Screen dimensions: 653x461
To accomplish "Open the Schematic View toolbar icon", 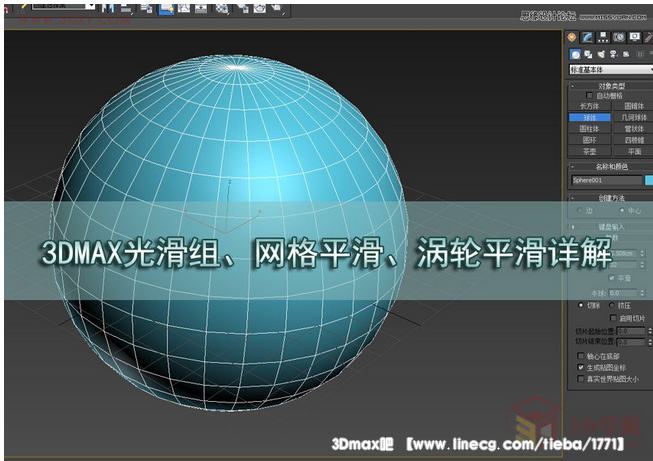I will pyautogui.click(x=201, y=7).
